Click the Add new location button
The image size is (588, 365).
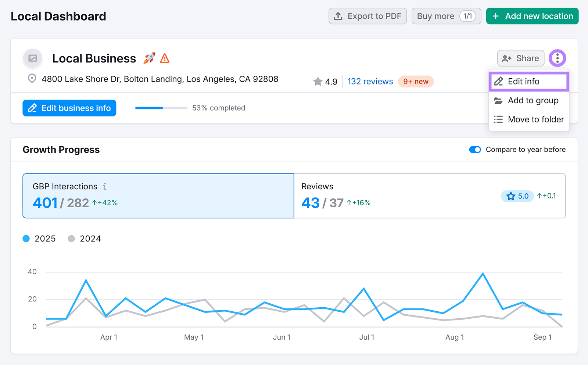point(532,16)
